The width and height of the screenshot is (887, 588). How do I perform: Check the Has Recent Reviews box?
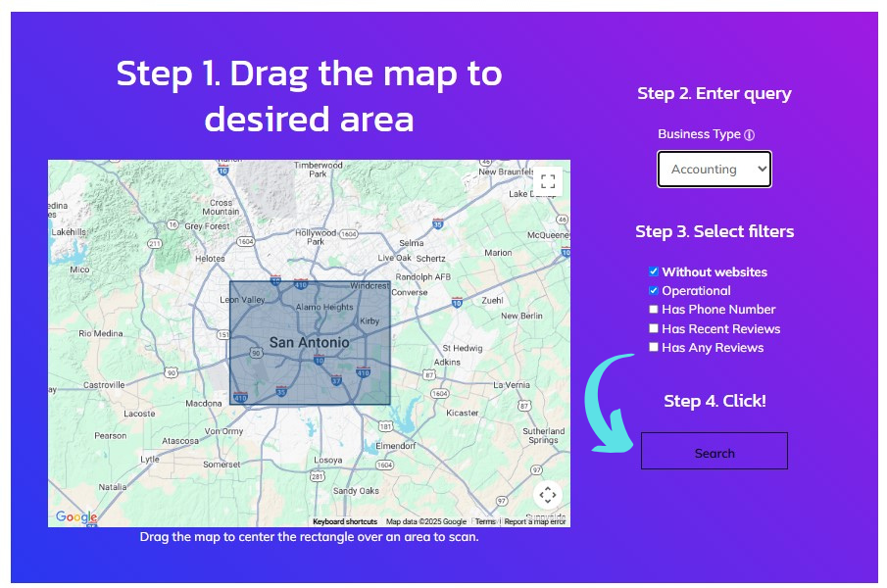654,328
